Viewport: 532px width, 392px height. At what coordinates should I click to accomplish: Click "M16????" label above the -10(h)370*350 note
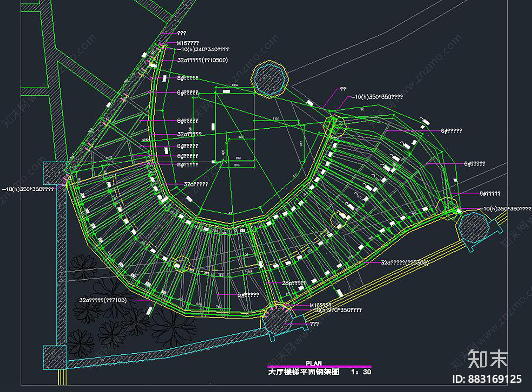[x=321, y=305]
